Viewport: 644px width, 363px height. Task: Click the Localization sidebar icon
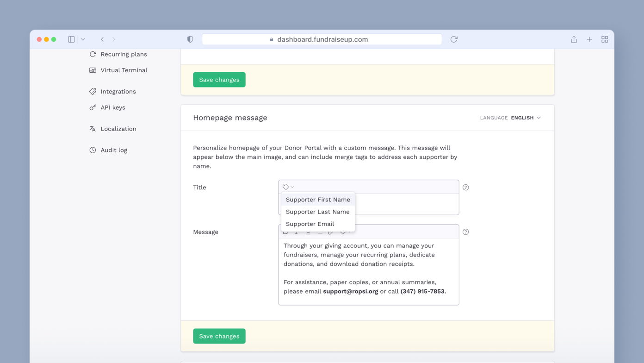(x=93, y=128)
